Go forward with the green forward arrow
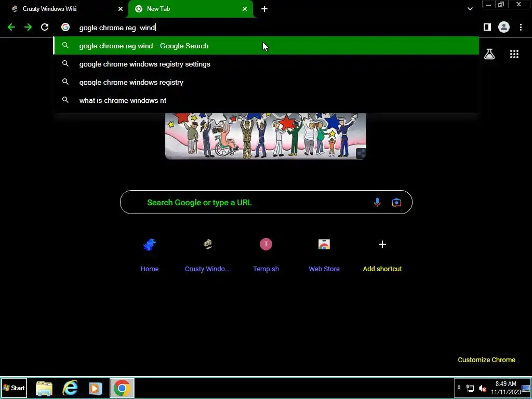This screenshot has width=532, height=399. click(x=28, y=27)
